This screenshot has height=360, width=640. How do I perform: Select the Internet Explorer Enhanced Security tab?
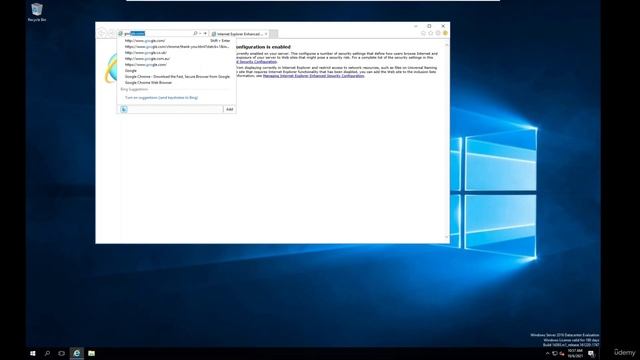click(239, 34)
